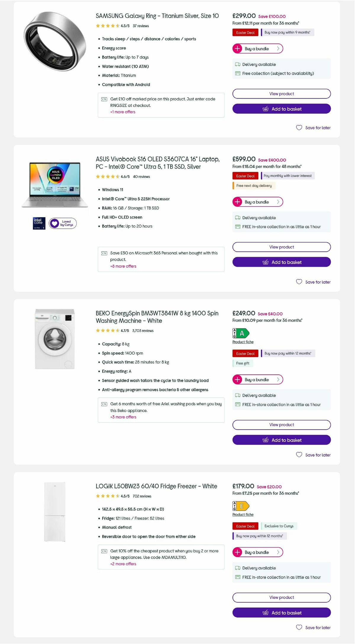Open +8 more offers for the ASUS Vivobook

(123, 266)
